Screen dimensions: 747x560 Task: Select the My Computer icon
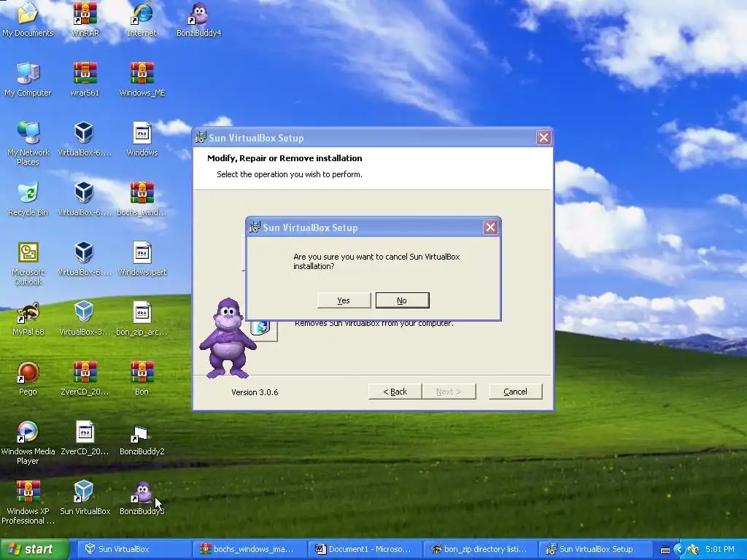[28, 79]
